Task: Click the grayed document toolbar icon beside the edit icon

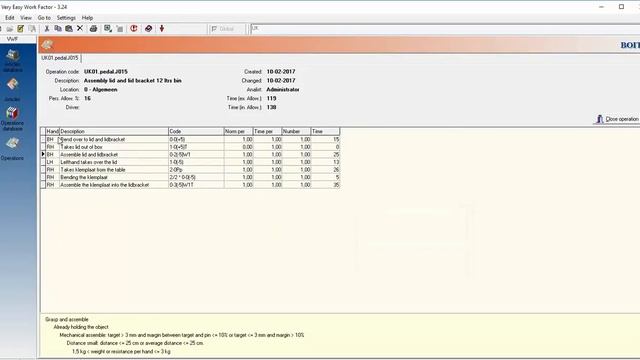Action: (x=32, y=29)
